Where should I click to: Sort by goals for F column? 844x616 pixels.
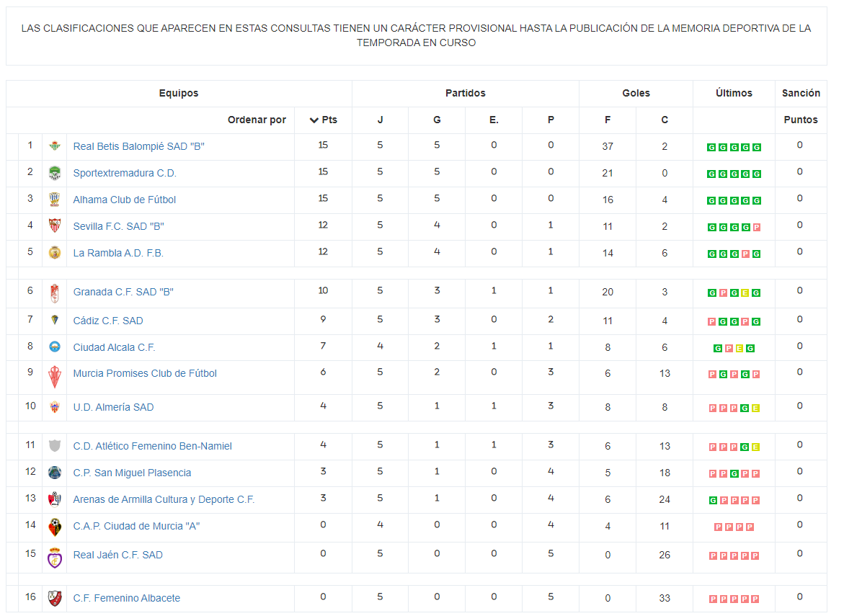tap(608, 120)
